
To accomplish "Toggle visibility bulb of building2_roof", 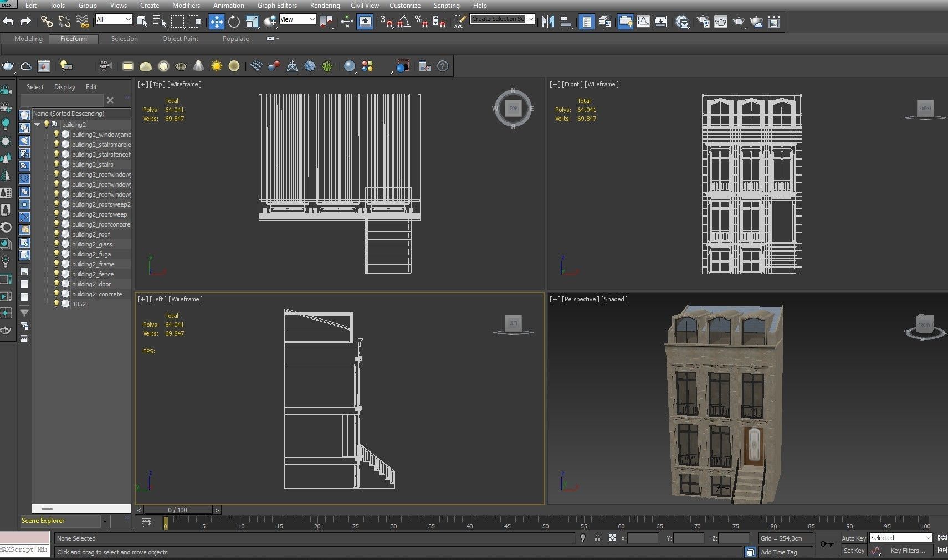I will coord(56,234).
